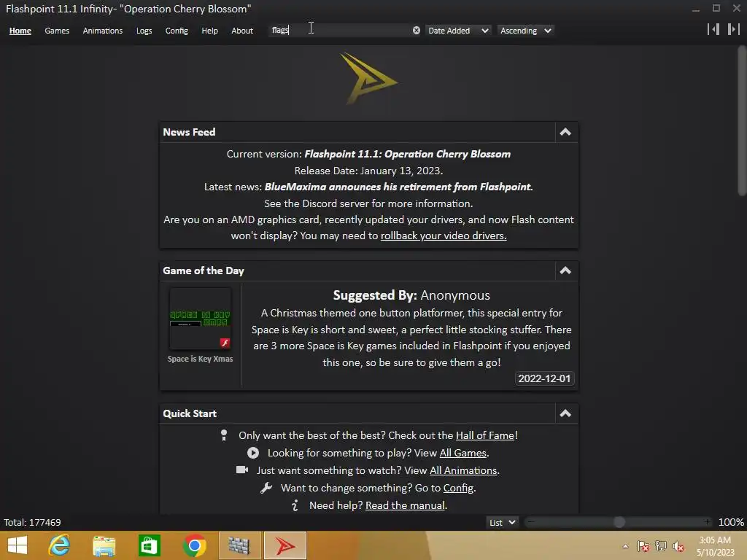747x560 pixels.
Task: Open the Windows Start button
Action: point(18,545)
